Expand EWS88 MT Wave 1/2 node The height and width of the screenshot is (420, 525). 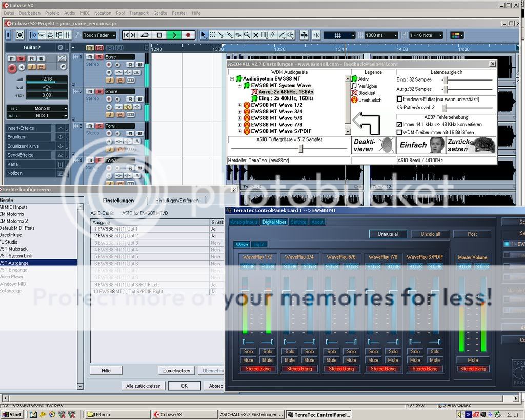[x=240, y=105]
